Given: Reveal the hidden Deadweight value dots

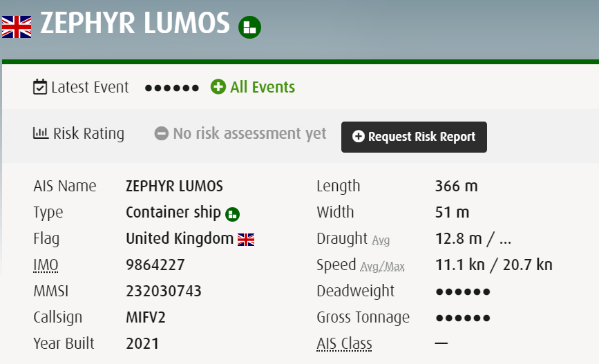Looking at the screenshot, I should (x=463, y=291).
